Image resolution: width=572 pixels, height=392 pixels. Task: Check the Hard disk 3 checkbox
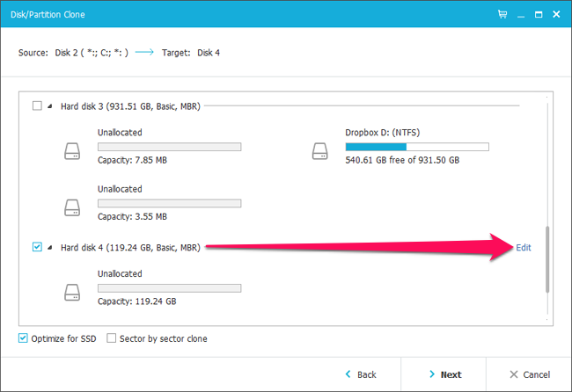coord(37,106)
